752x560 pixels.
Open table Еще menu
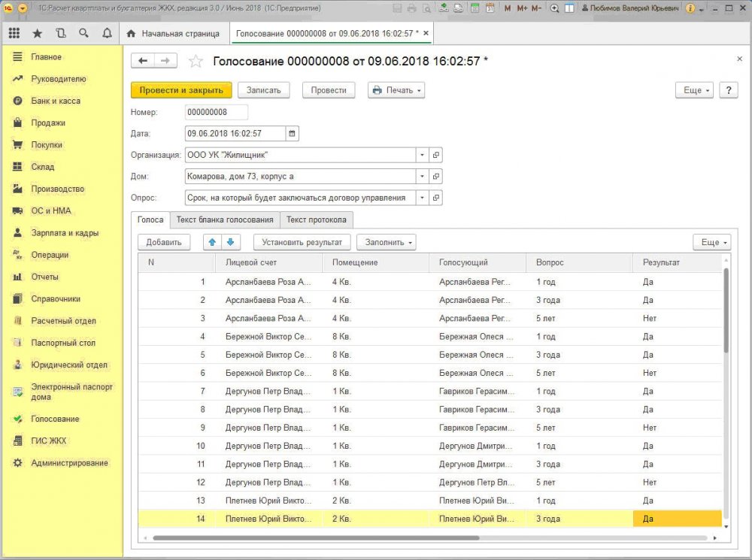[x=712, y=242]
